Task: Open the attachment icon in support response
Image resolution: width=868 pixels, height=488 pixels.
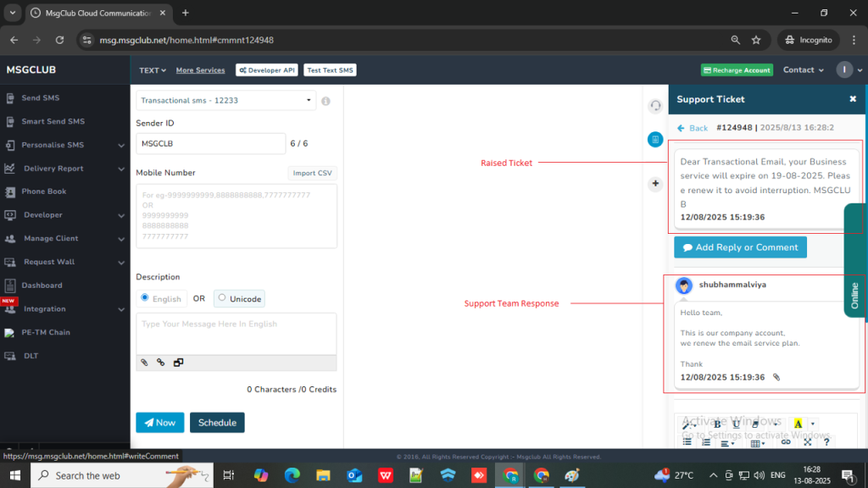Action: (x=776, y=377)
